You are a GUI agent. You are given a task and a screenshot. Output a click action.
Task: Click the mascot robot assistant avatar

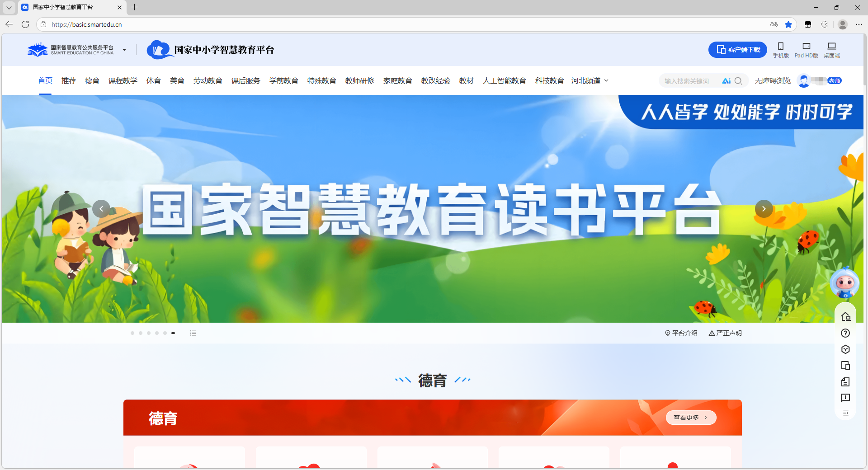(844, 283)
